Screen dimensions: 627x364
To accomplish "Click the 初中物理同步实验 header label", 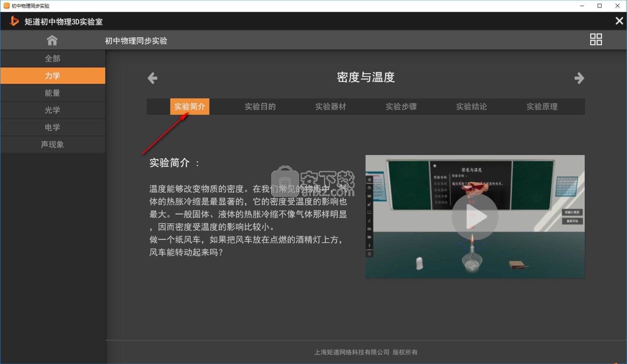I will pyautogui.click(x=136, y=41).
